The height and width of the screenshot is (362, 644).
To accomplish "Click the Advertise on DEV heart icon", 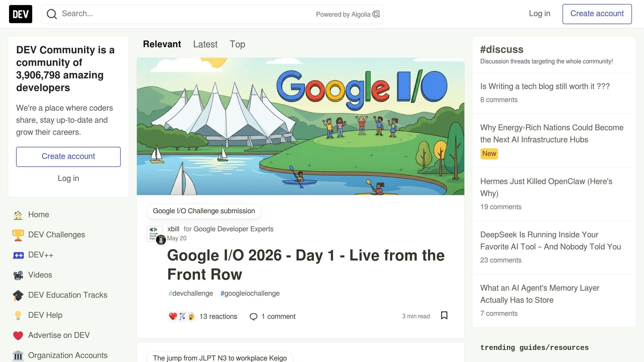I will (x=18, y=336).
